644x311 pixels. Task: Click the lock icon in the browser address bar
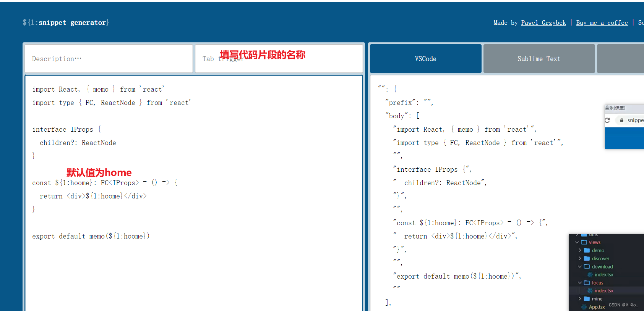pos(622,120)
